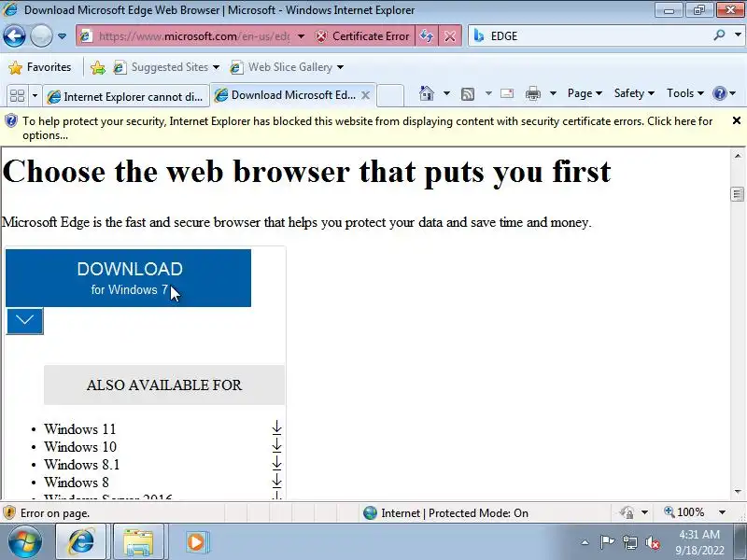
Task: Click the security information bar message
Action: point(367,128)
